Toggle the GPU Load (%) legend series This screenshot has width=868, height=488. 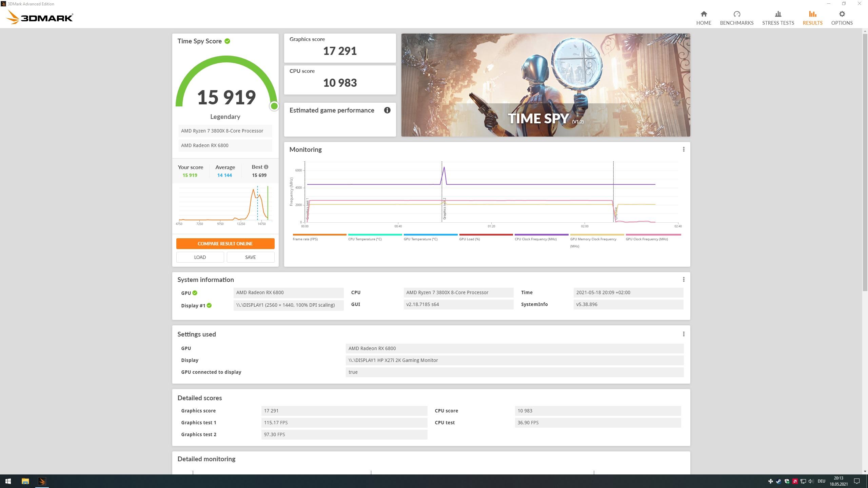(x=469, y=239)
